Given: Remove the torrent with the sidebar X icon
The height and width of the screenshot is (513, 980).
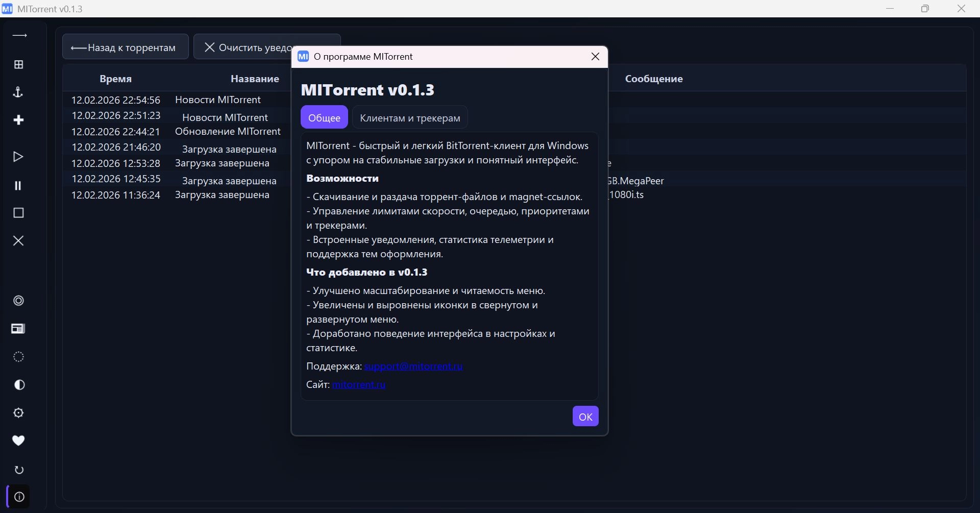Looking at the screenshot, I should click(18, 240).
